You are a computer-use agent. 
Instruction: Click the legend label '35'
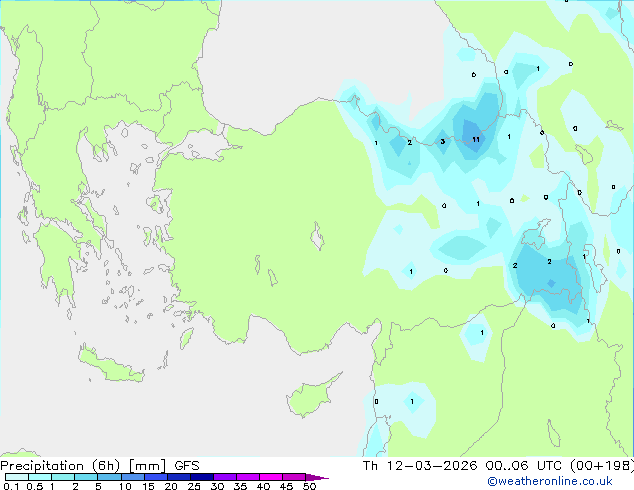coord(241,486)
